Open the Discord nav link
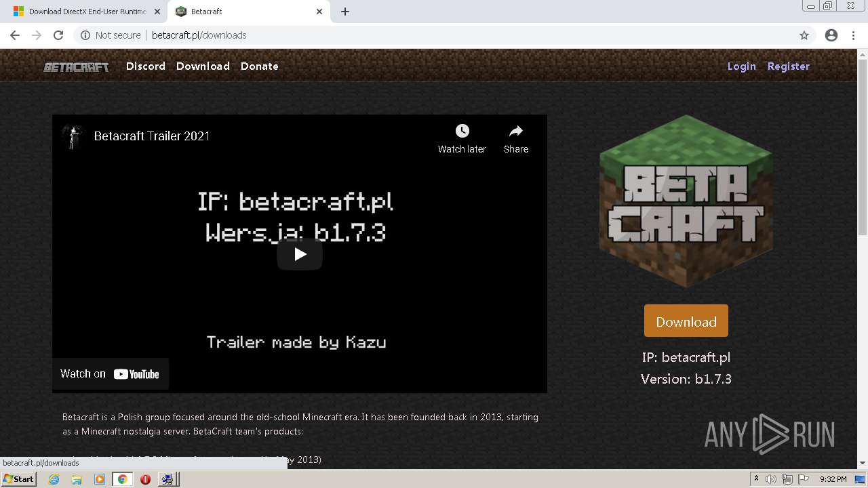868x488 pixels. point(146,66)
